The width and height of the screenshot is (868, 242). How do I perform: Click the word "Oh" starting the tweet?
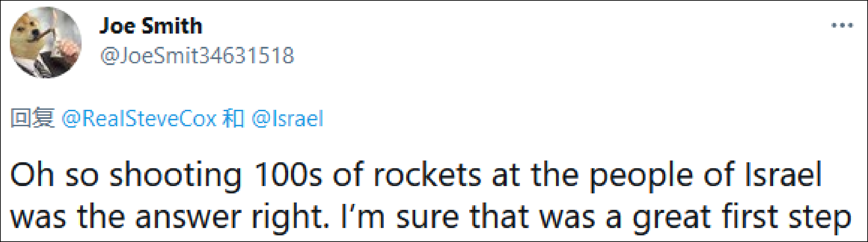pyautogui.click(x=32, y=175)
